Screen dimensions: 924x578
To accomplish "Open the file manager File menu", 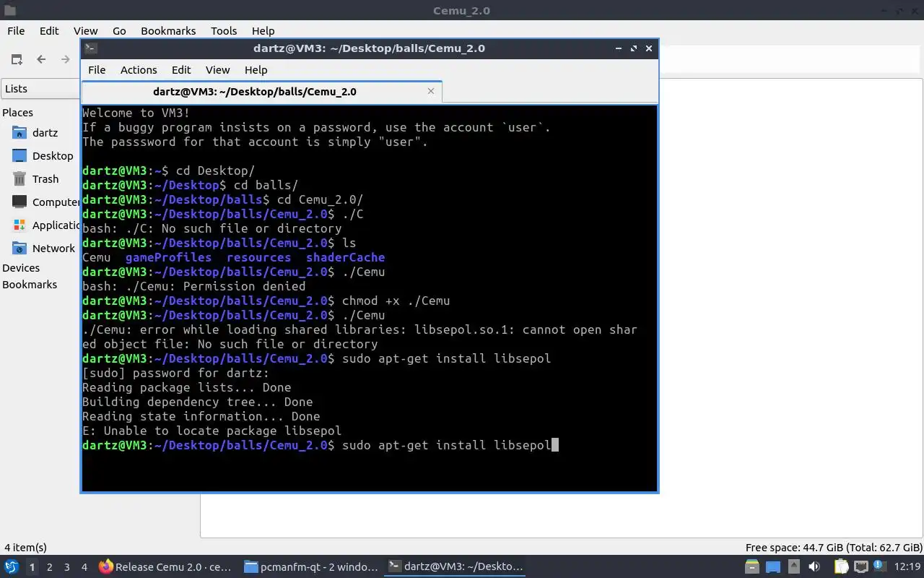I will (x=16, y=31).
